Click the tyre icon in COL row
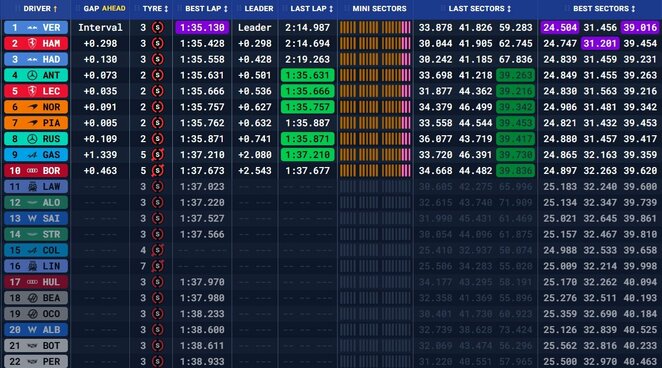The width and height of the screenshot is (662, 368). pyautogui.click(x=157, y=250)
